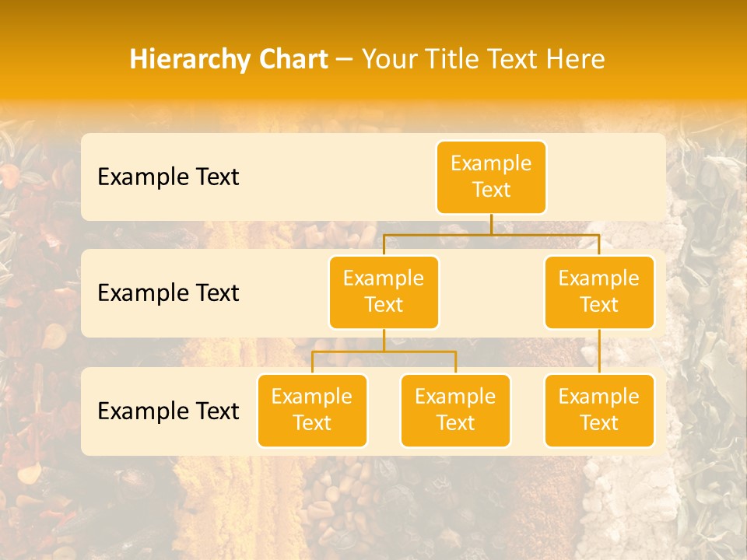The image size is (747, 560).
Task: Click the spice background image below chart
Action: pyautogui.click(x=373, y=506)
